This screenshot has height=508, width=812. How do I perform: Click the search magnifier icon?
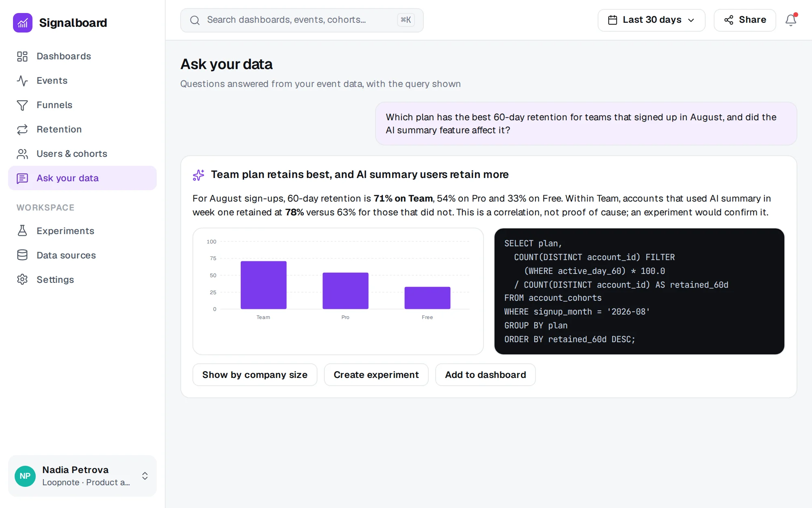tap(195, 20)
